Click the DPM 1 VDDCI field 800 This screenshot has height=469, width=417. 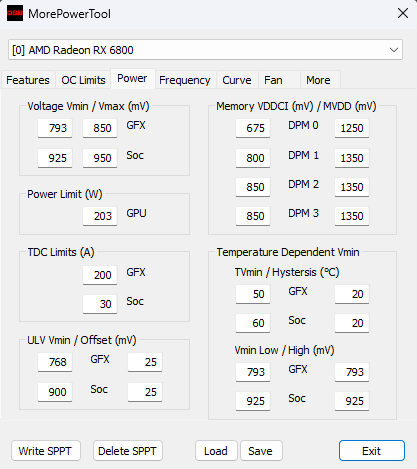pos(253,158)
